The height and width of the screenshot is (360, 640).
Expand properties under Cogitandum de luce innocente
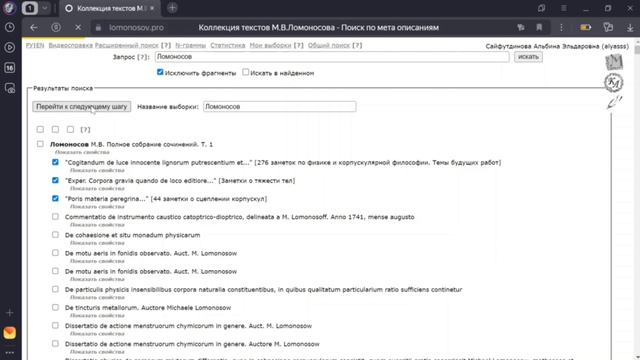(97, 170)
